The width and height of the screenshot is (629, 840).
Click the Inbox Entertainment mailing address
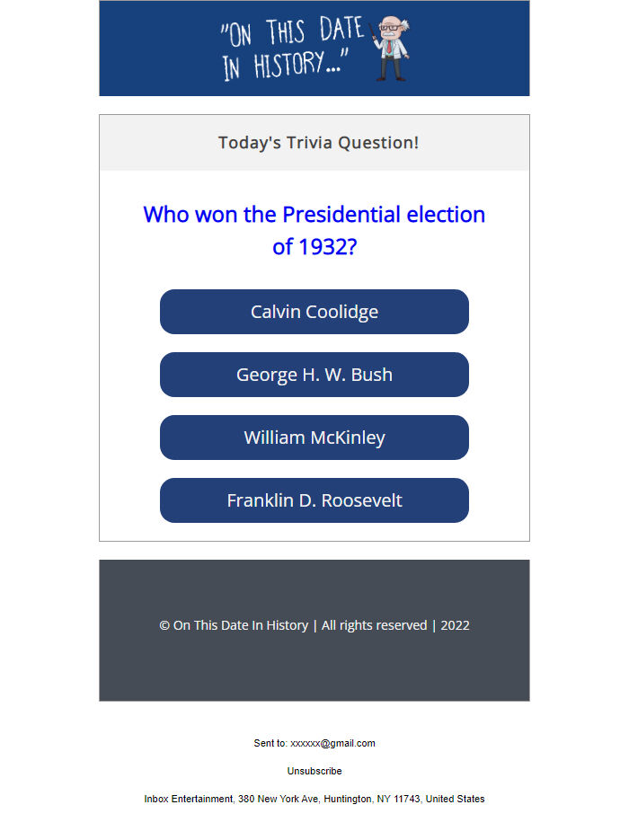[x=314, y=799]
